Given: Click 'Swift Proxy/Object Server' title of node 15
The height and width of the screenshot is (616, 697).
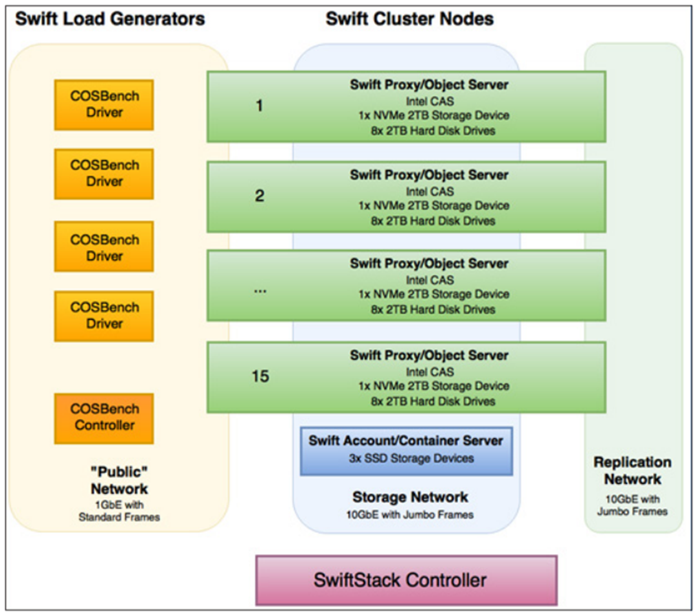Looking at the screenshot, I should point(429,356).
